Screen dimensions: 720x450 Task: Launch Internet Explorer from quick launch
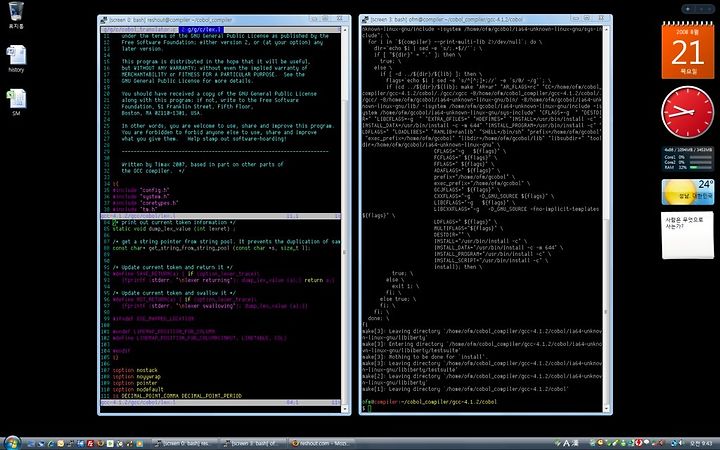click(x=51, y=443)
